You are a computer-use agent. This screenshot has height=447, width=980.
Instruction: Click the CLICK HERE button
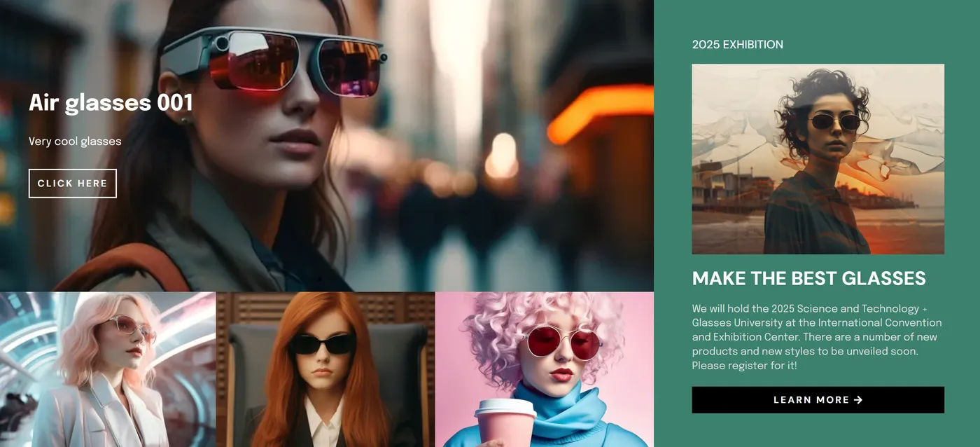[x=73, y=184]
